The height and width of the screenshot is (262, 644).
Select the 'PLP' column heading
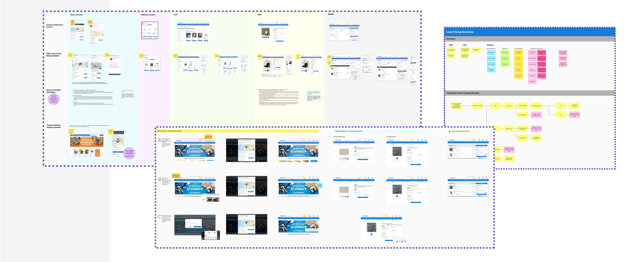point(175,15)
